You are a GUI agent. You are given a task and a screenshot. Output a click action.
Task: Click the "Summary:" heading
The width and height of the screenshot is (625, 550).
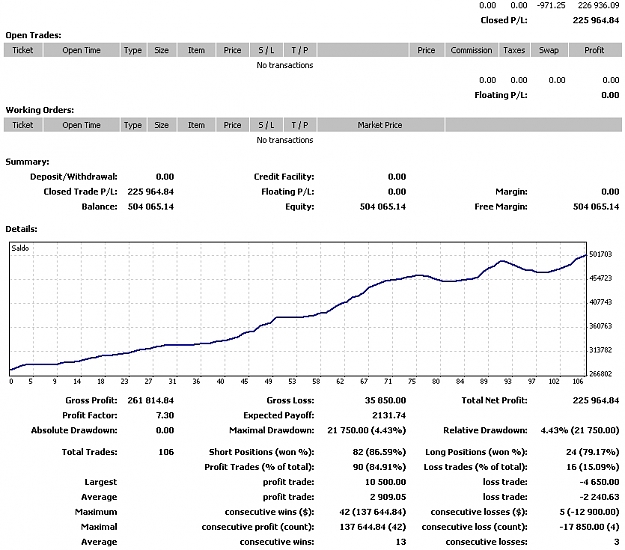pyautogui.click(x=27, y=162)
